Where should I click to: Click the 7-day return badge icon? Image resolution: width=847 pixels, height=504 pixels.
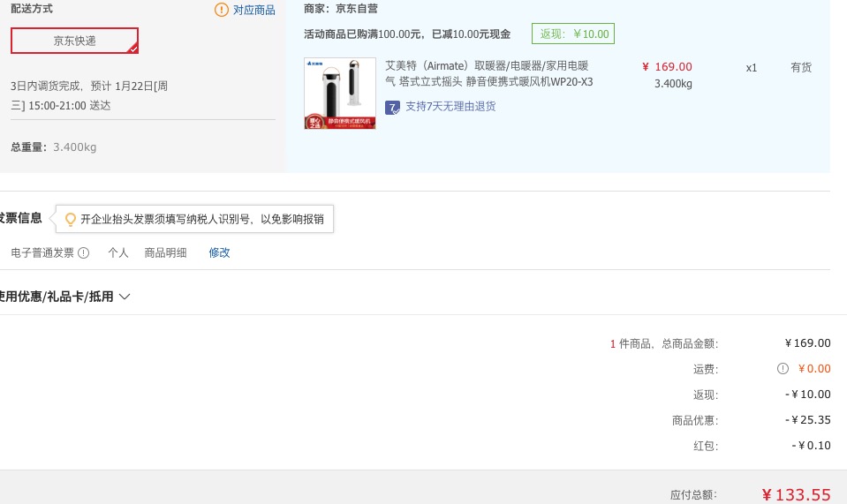393,108
